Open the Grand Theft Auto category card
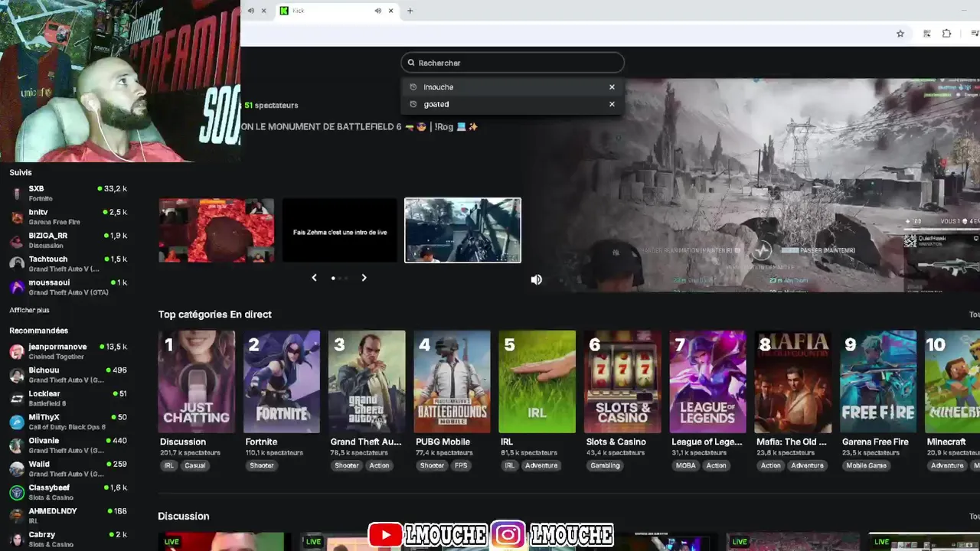This screenshot has height=551, width=980. [x=367, y=382]
